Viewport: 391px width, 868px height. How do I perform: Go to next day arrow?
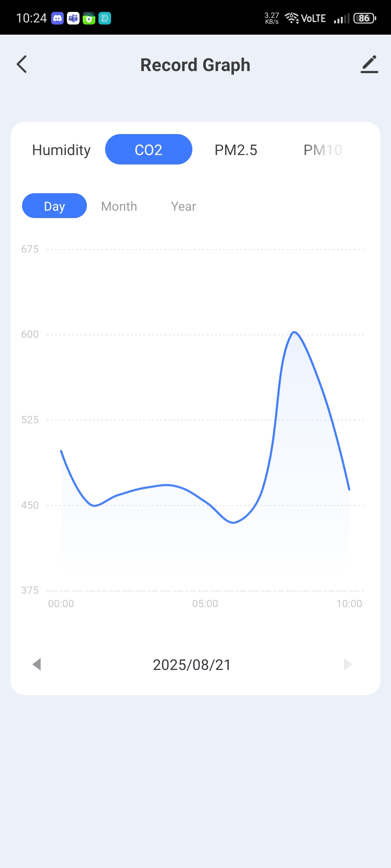(x=348, y=664)
